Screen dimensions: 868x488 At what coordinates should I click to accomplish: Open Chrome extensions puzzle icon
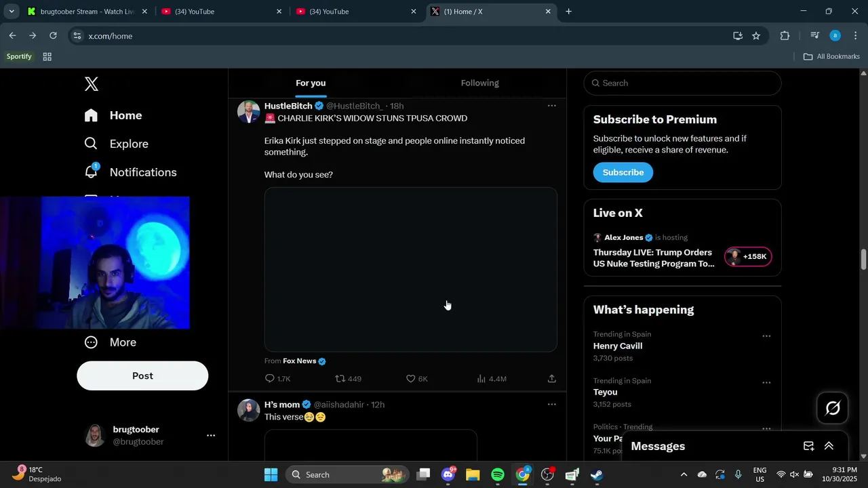[x=785, y=36]
